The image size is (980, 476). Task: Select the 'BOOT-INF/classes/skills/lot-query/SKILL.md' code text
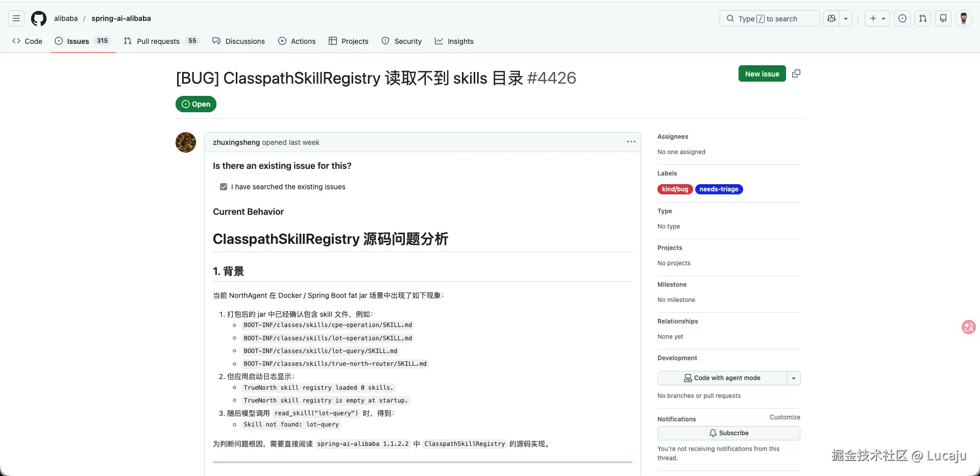[321, 351]
